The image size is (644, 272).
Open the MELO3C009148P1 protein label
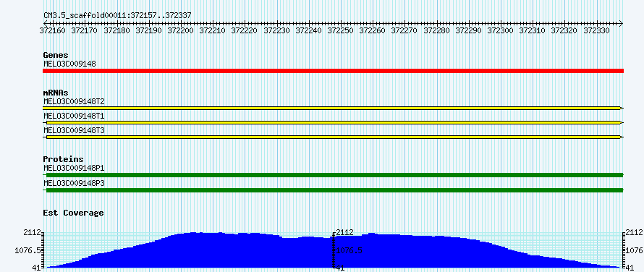(74, 168)
